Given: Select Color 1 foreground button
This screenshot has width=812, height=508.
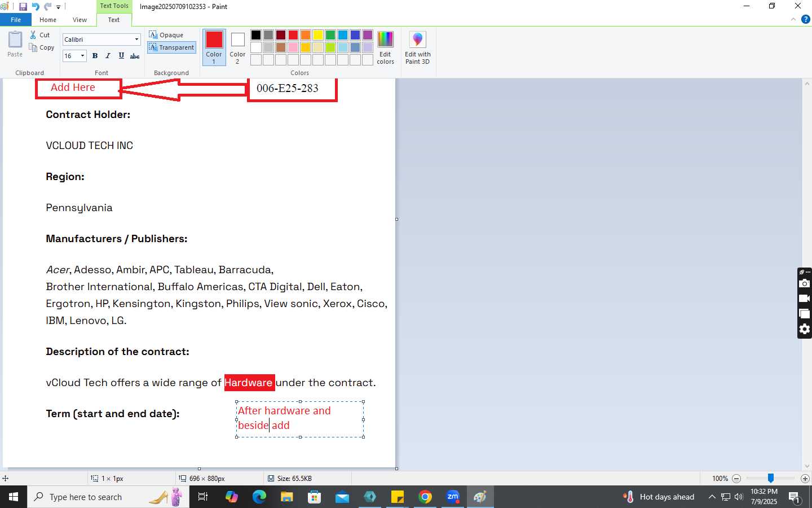Looking at the screenshot, I should [x=214, y=47].
